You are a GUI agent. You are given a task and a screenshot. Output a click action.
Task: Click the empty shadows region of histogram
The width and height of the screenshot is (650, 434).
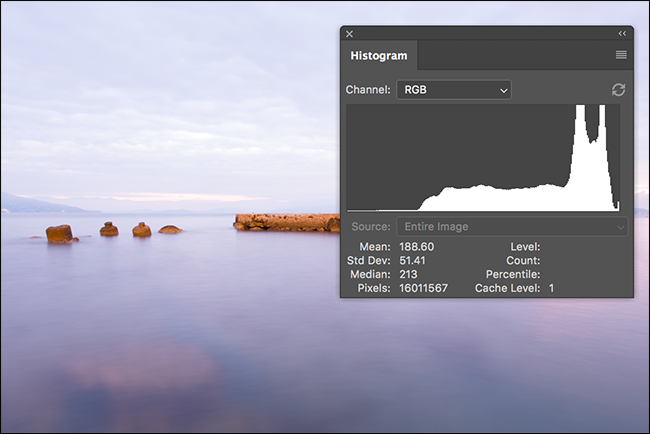coord(381,158)
